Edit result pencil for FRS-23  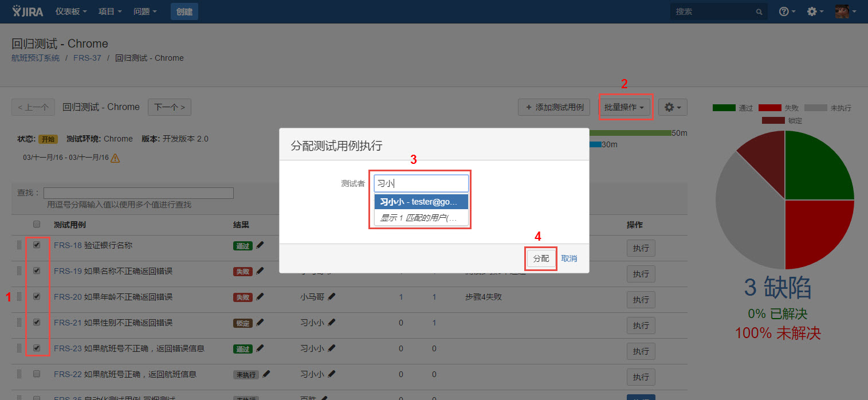coord(260,348)
